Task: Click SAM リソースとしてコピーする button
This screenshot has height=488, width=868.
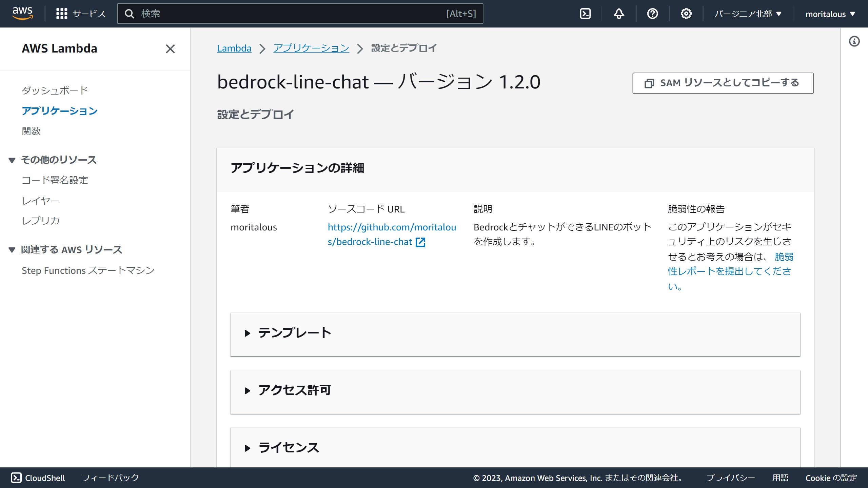Action: (723, 83)
